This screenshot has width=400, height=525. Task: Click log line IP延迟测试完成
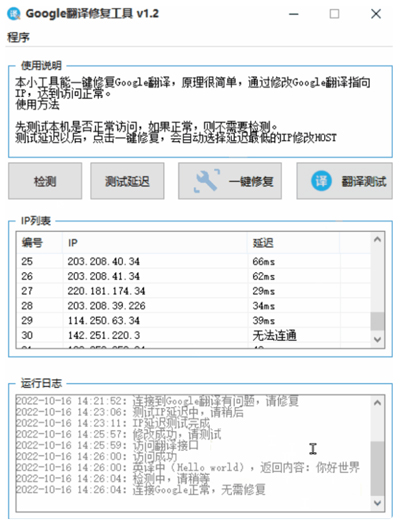[x=113, y=423]
